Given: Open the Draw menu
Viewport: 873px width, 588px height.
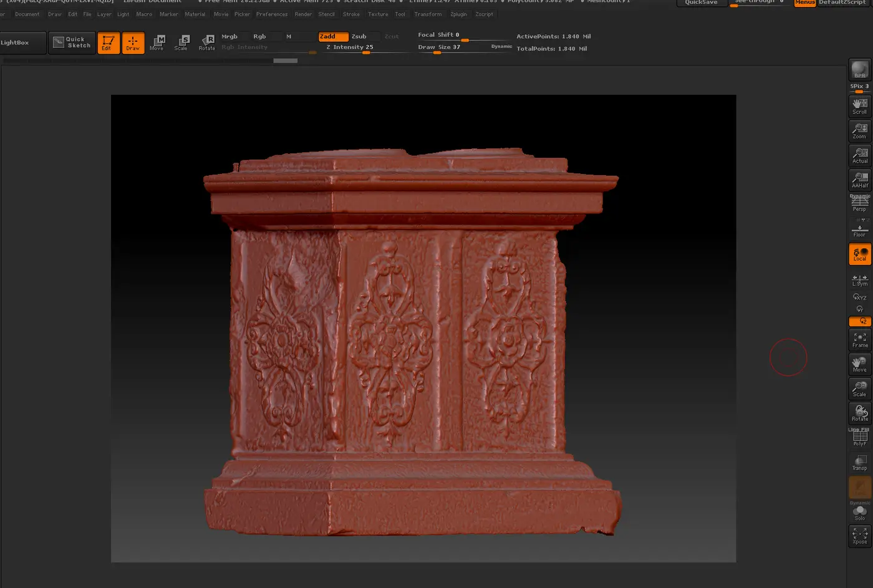Looking at the screenshot, I should [x=55, y=14].
